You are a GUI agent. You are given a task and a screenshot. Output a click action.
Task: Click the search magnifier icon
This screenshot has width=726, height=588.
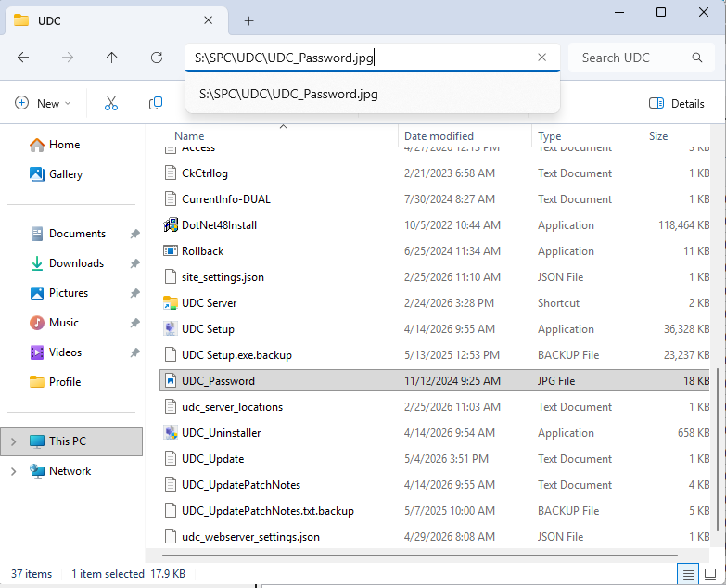[697, 58]
